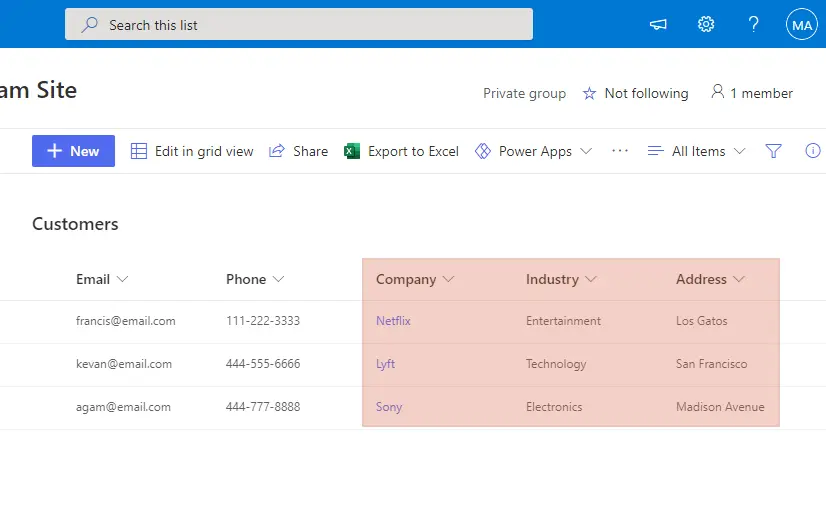This screenshot has height=515, width=826.
Task: Click the search magnifier icon
Action: 90,25
